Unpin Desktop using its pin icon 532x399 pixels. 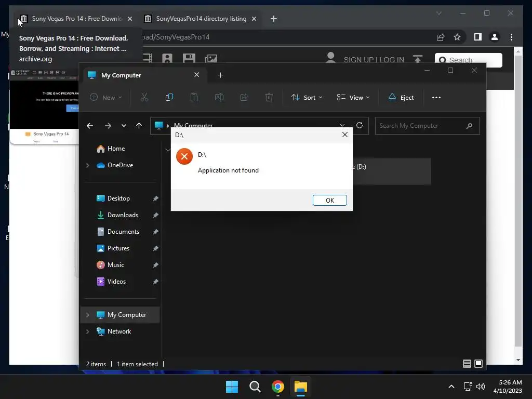click(155, 198)
